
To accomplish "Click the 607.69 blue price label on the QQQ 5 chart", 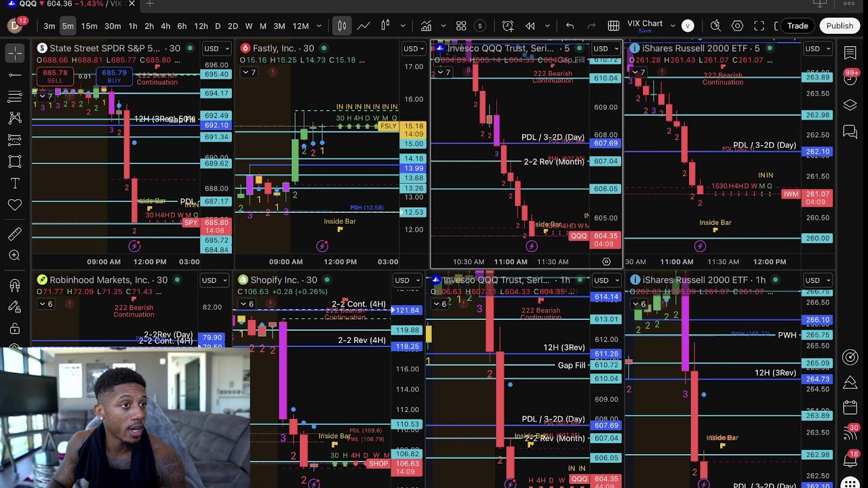I will coord(606,144).
